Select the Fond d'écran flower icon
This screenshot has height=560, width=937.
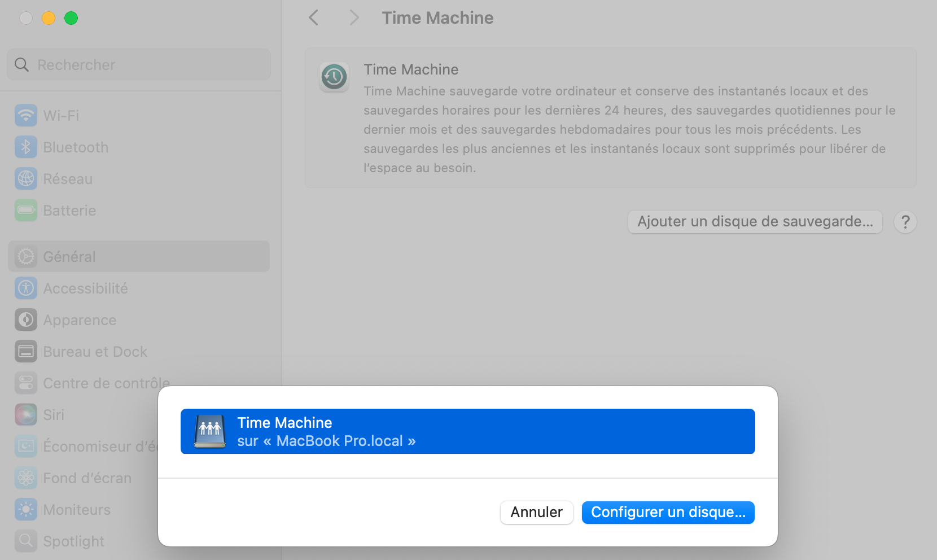pyautogui.click(x=26, y=478)
